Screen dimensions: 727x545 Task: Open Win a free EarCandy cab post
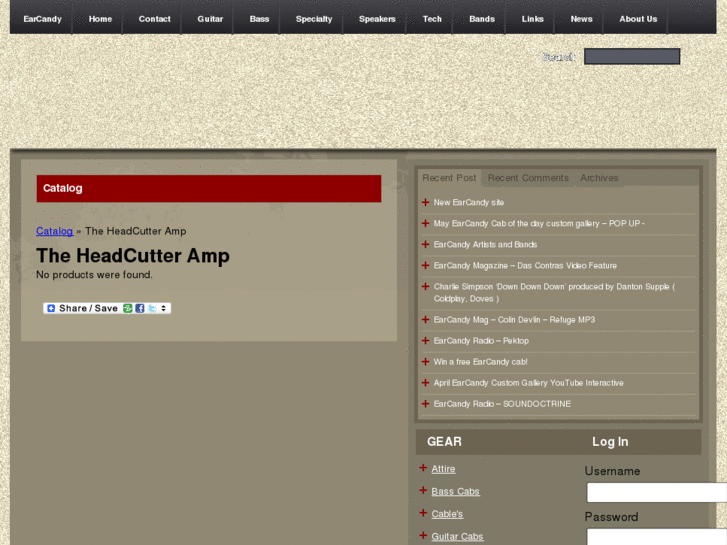pyautogui.click(x=480, y=362)
